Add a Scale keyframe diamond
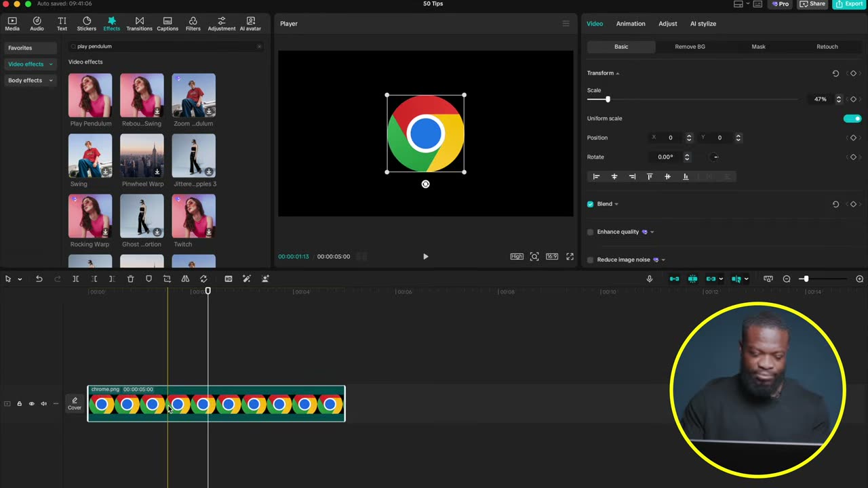 tap(853, 99)
